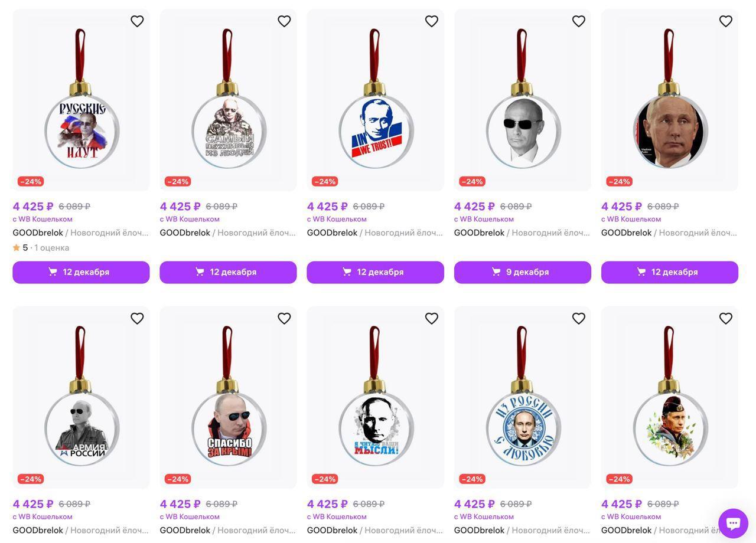Click heart on top-right close-up portrait ornament

(725, 21)
